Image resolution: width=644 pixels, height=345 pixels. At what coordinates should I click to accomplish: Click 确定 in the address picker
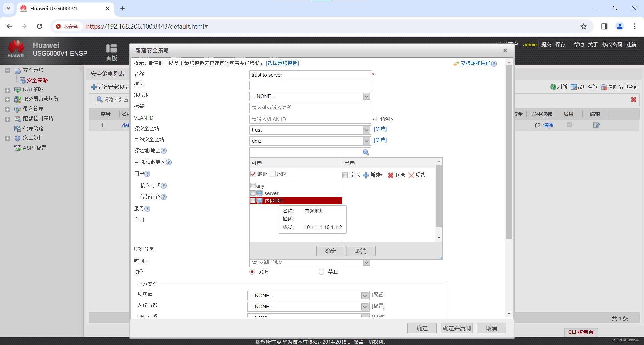[331, 251]
